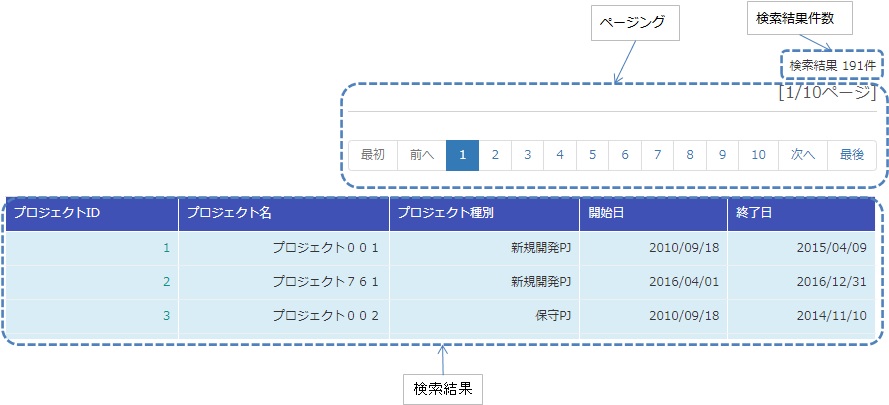Click the [1/10ページ] page indicator

click(x=828, y=92)
